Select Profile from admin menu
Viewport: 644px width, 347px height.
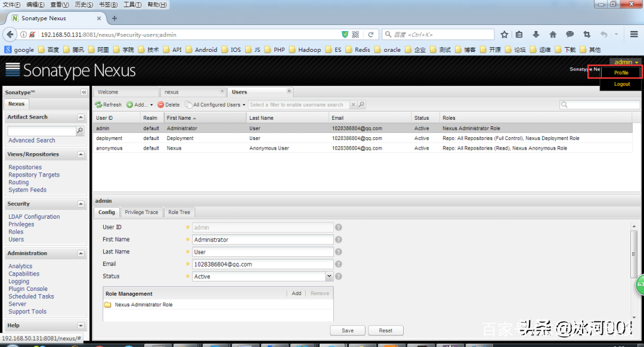pyautogui.click(x=621, y=73)
